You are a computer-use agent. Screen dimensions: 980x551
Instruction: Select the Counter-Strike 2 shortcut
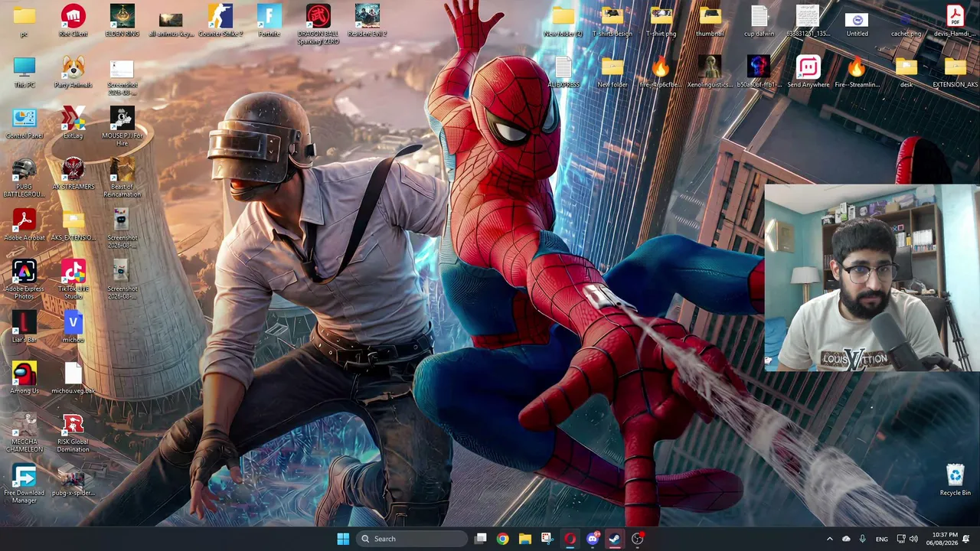point(220,21)
